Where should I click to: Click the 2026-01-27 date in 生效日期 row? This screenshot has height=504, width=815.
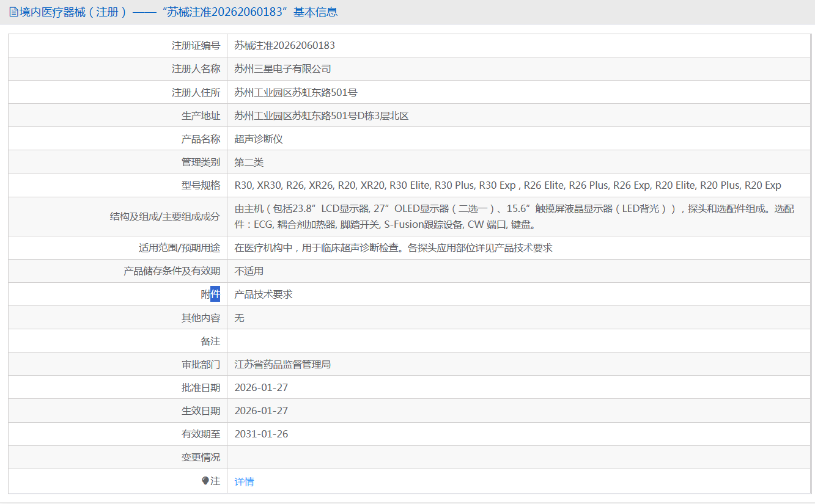tap(261, 411)
